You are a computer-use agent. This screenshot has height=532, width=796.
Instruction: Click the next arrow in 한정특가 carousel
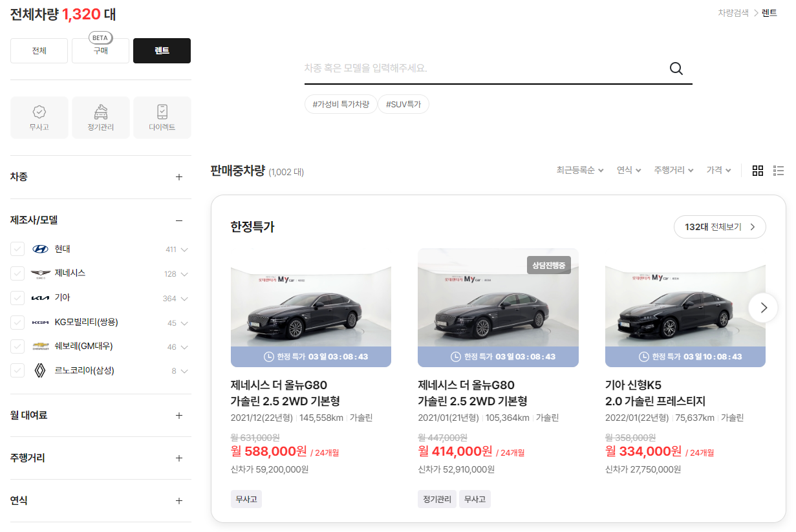(x=764, y=308)
